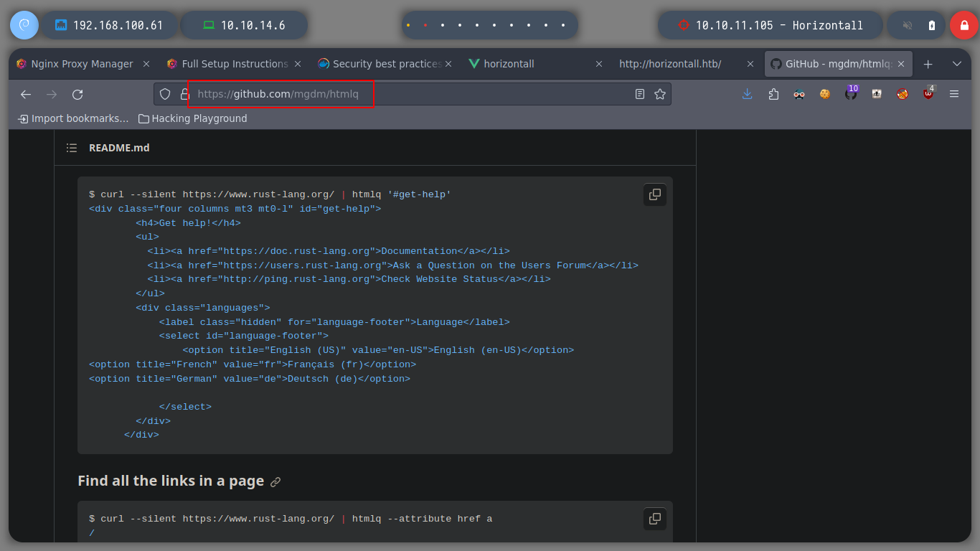Click the battery status icon
The width and height of the screenshot is (980, 551).
click(x=932, y=25)
